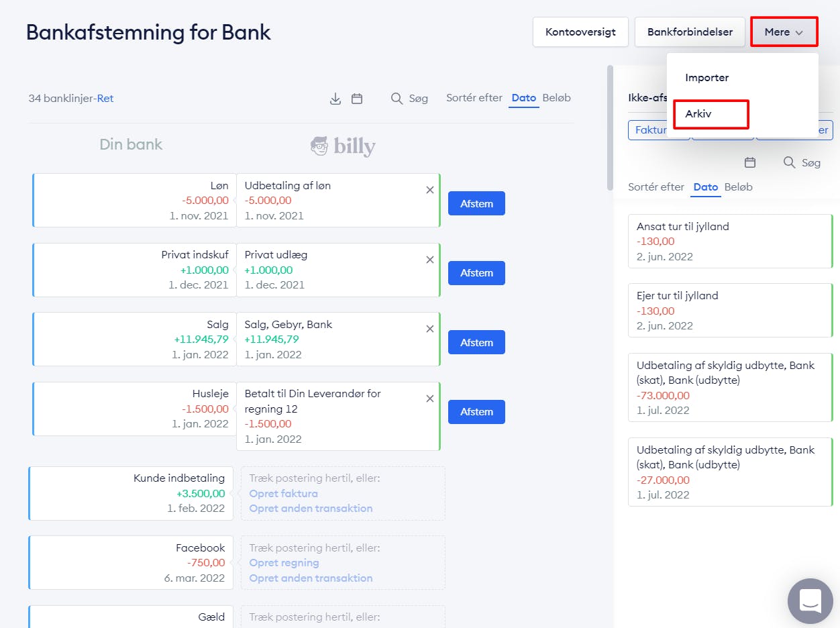The image size is (840, 628).
Task: Open the calendar filter in the Ikke-afstemte panel
Action: click(750, 162)
